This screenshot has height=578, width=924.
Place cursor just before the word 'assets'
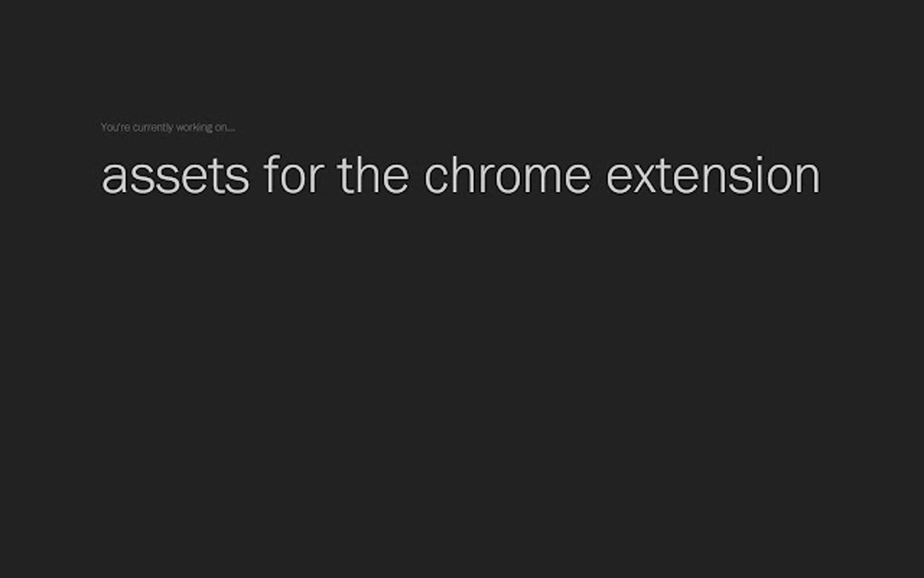101,176
